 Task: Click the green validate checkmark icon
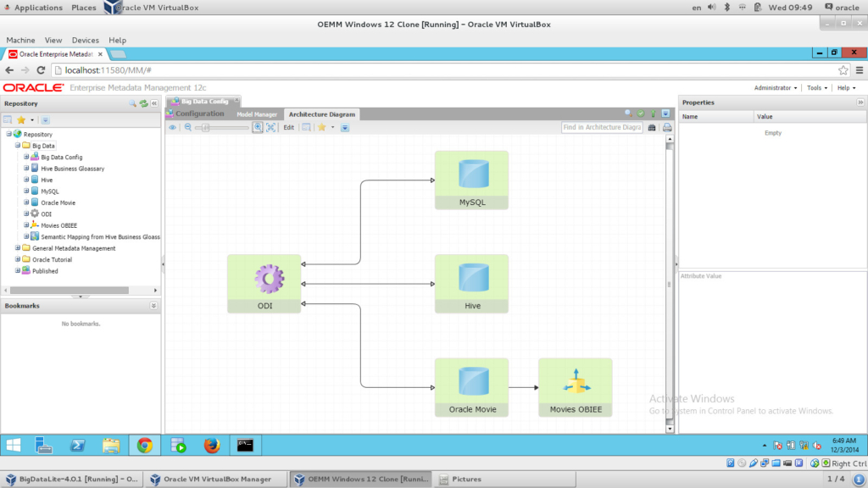tap(641, 114)
